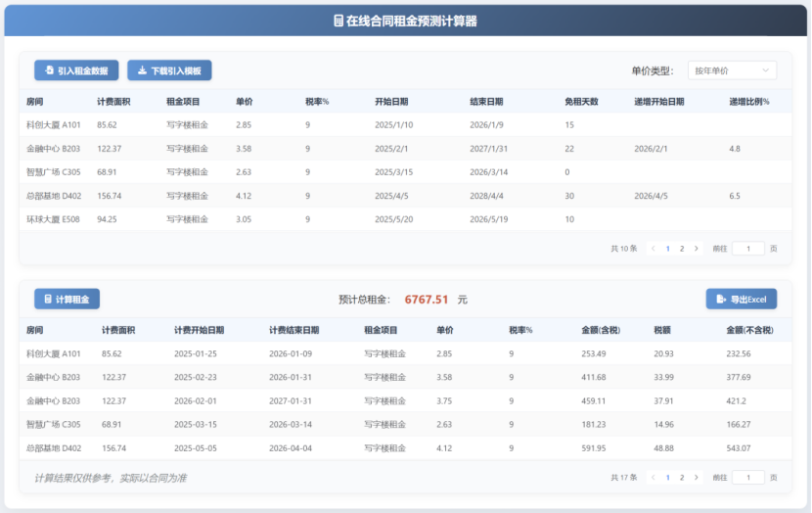Click the 结束日期 column header in upper table
The width and height of the screenshot is (812, 513).
click(x=486, y=102)
